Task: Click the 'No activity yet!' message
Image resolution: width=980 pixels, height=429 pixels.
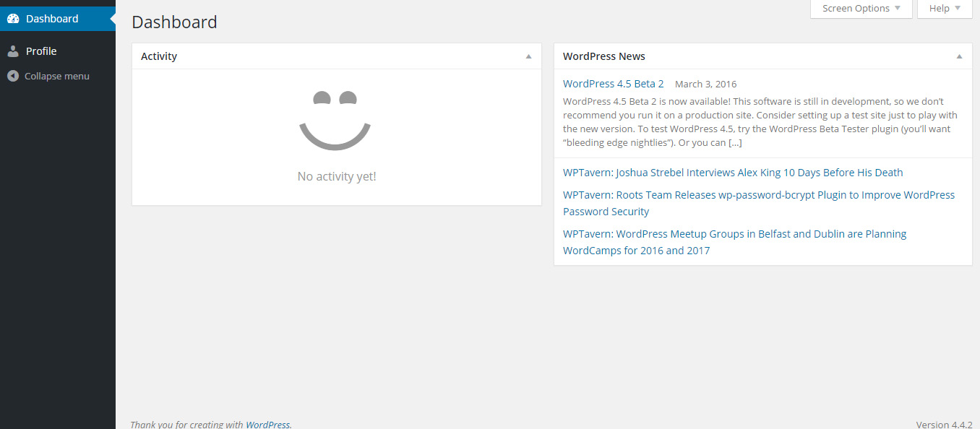Action: [337, 176]
